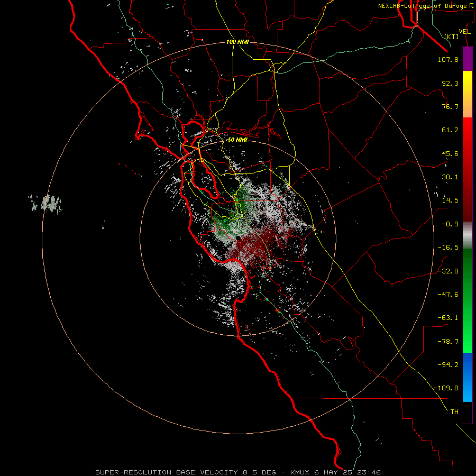The width and height of the screenshot is (476, 476).
Task: Pick the gray near-zero segment of color bar
Action: click(467, 235)
